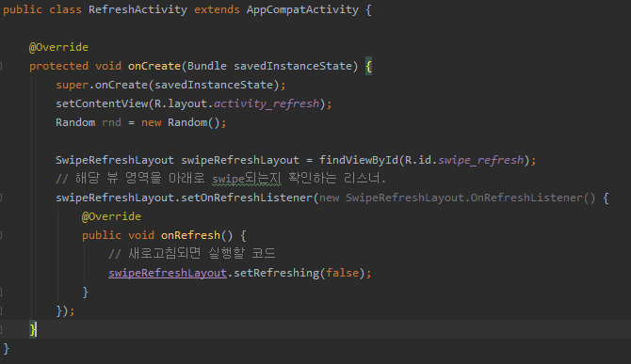Screen dimensions: 631x364
Task: Click the super keyword
Action: (x=72, y=85)
